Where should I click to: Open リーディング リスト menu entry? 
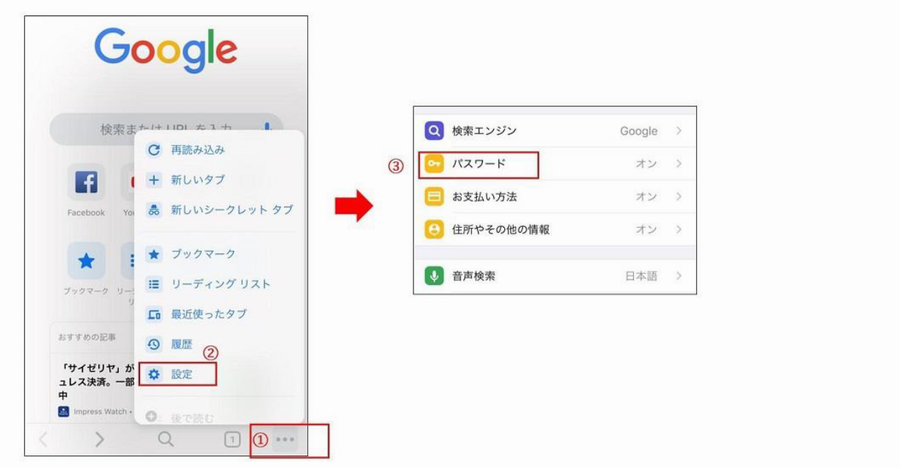[219, 284]
